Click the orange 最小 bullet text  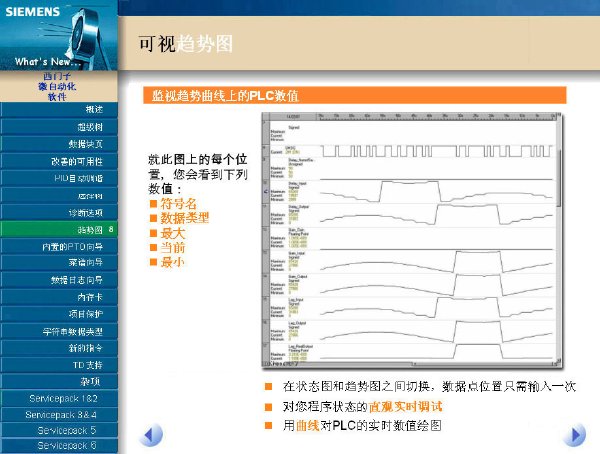172,262
